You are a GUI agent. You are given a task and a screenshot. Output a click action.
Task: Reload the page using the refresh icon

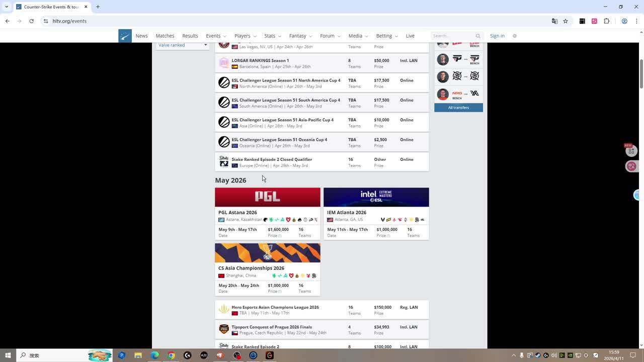31,21
